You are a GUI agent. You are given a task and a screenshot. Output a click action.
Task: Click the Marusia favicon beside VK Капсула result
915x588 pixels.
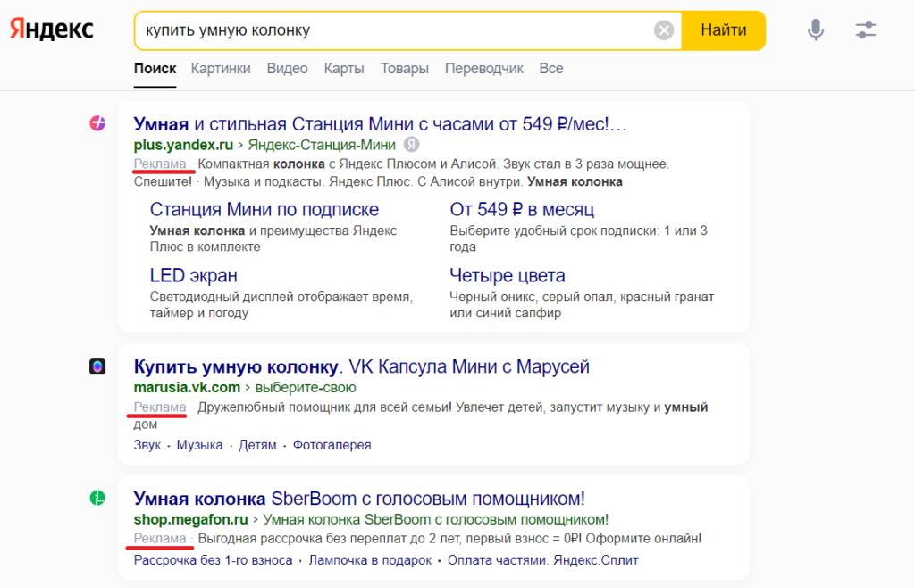97,366
